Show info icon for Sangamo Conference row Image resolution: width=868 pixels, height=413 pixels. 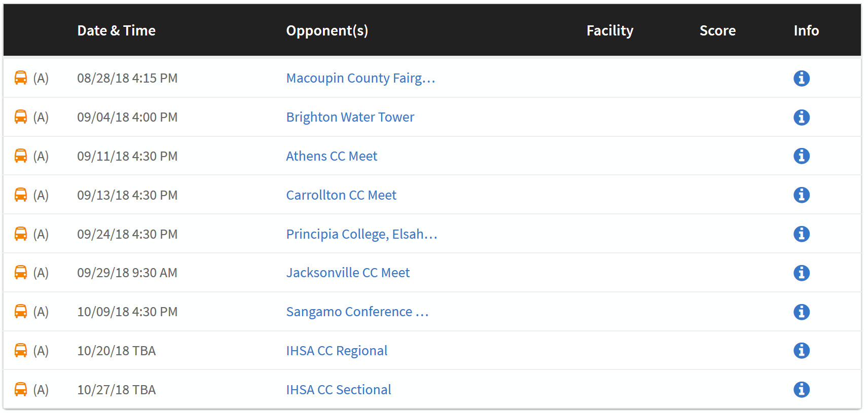[801, 312]
